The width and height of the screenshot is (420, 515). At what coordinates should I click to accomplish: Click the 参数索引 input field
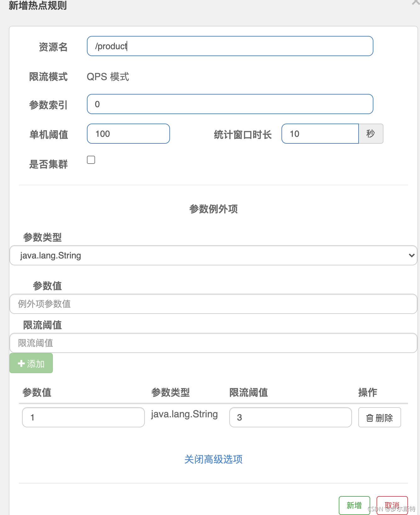230,104
